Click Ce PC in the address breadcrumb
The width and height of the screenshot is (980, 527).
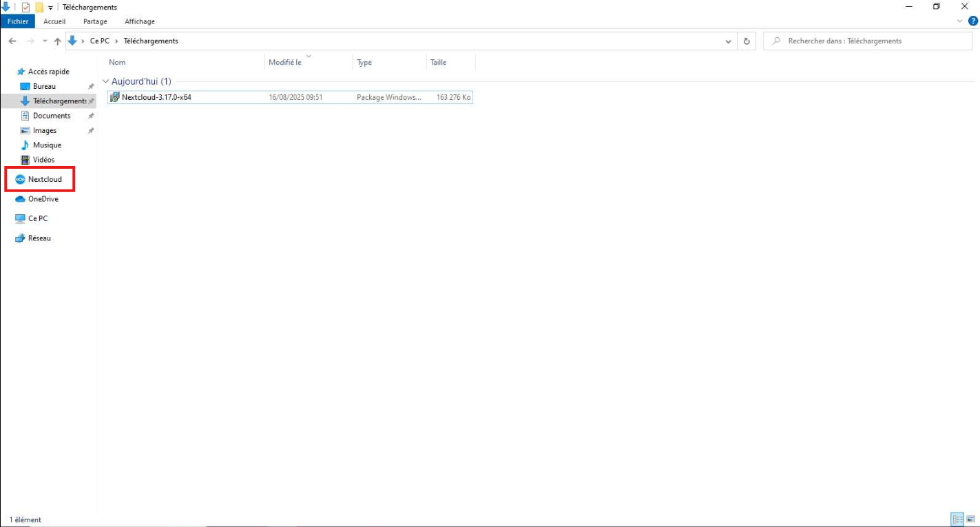point(100,41)
